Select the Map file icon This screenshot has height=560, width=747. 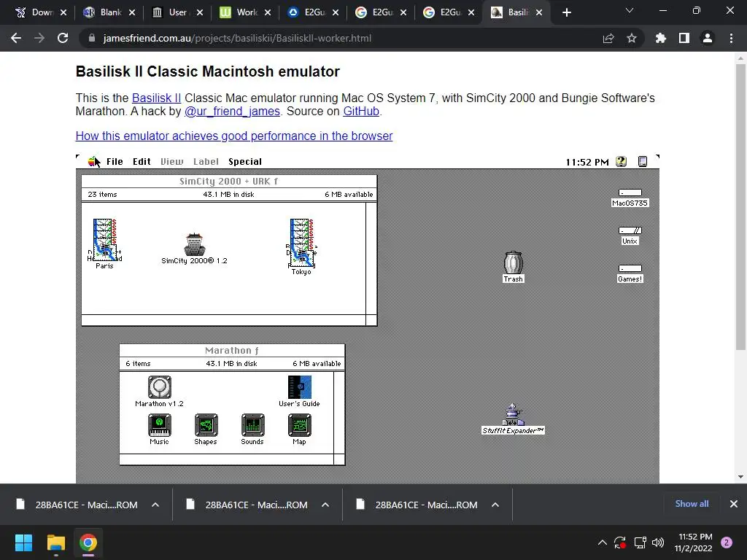300,425
